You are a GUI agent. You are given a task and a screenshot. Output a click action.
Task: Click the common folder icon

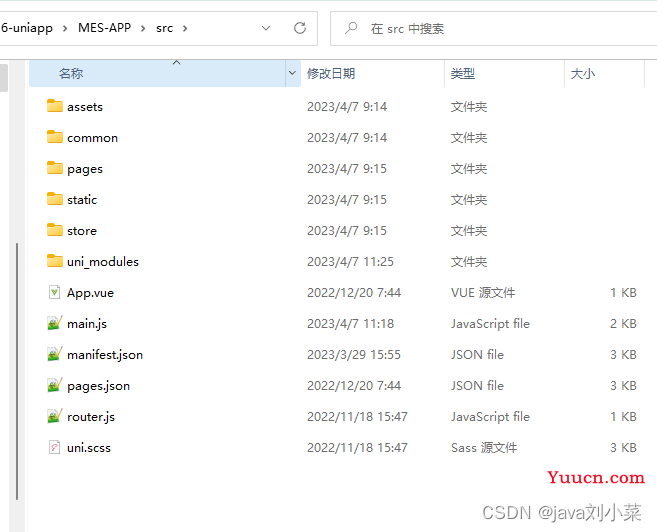tap(54, 137)
